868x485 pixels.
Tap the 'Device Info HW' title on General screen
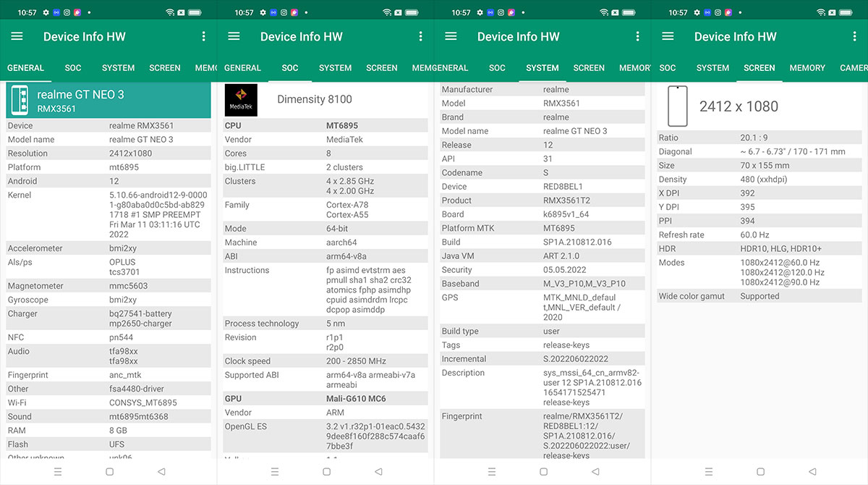(85, 36)
